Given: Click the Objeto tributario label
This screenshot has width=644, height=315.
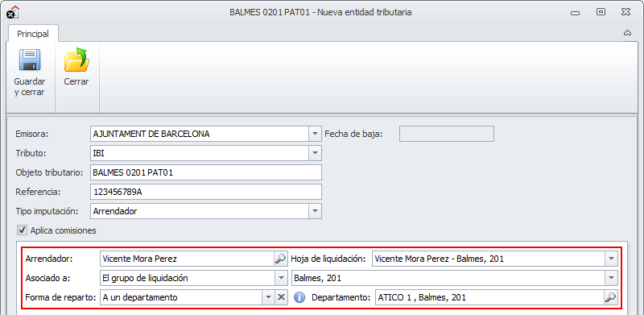Looking at the screenshot, I should (x=49, y=172).
